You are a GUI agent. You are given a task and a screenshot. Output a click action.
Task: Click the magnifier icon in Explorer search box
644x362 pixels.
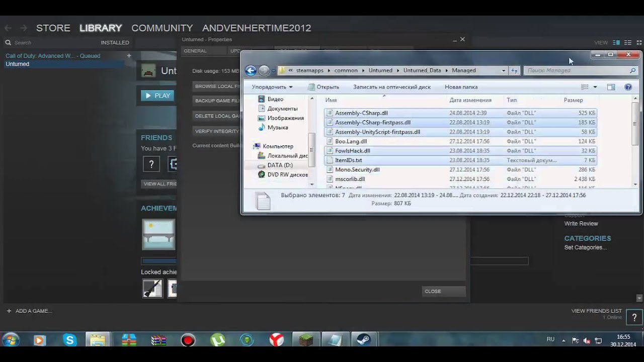[632, 70]
